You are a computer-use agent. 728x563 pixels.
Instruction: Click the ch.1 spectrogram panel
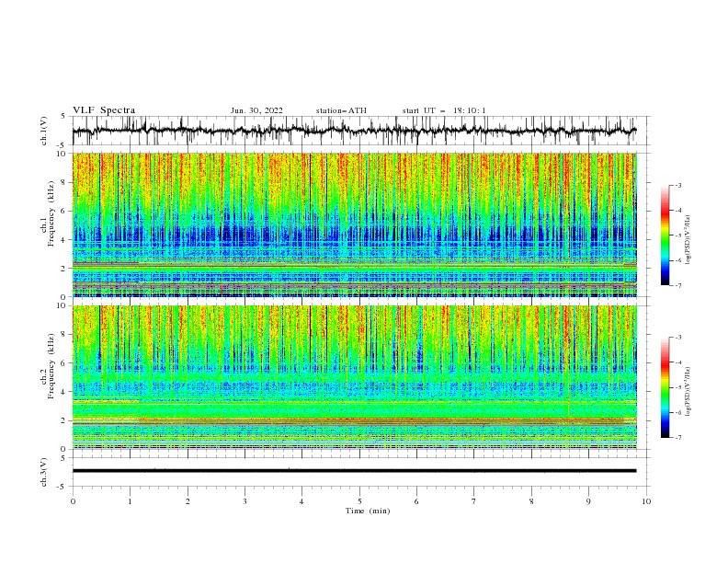pyautogui.click(x=355, y=224)
